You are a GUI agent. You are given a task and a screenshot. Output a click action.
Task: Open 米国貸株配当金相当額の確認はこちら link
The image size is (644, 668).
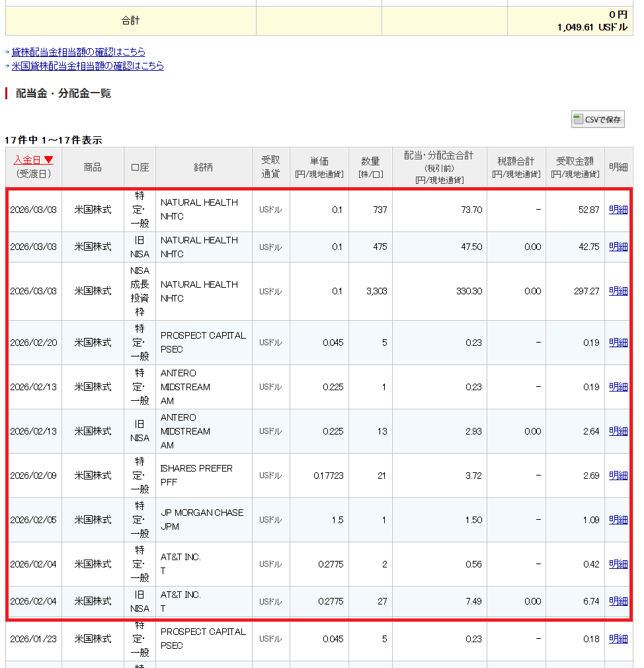coord(87,66)
